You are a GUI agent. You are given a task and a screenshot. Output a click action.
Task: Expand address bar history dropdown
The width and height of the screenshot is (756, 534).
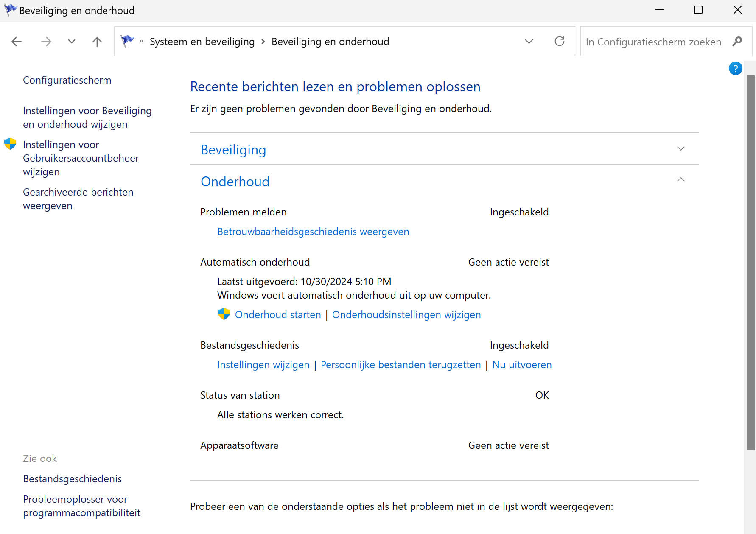(x=529, y=42)
